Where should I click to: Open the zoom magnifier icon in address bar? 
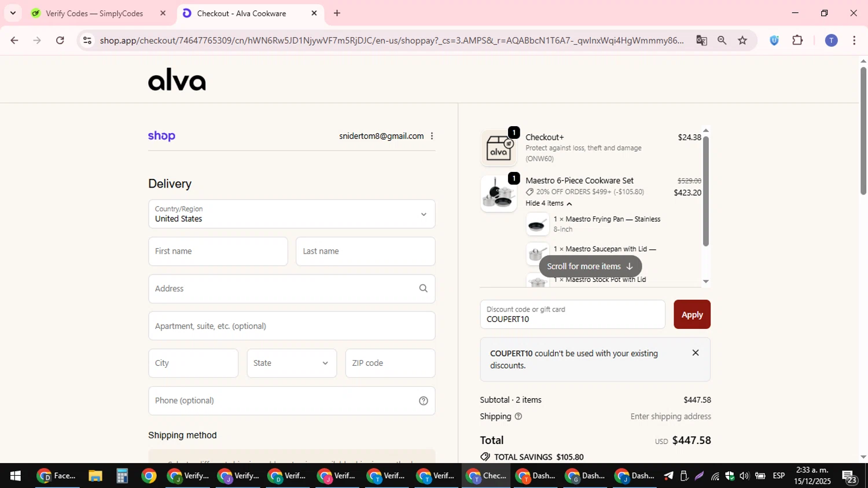(722, 40)
